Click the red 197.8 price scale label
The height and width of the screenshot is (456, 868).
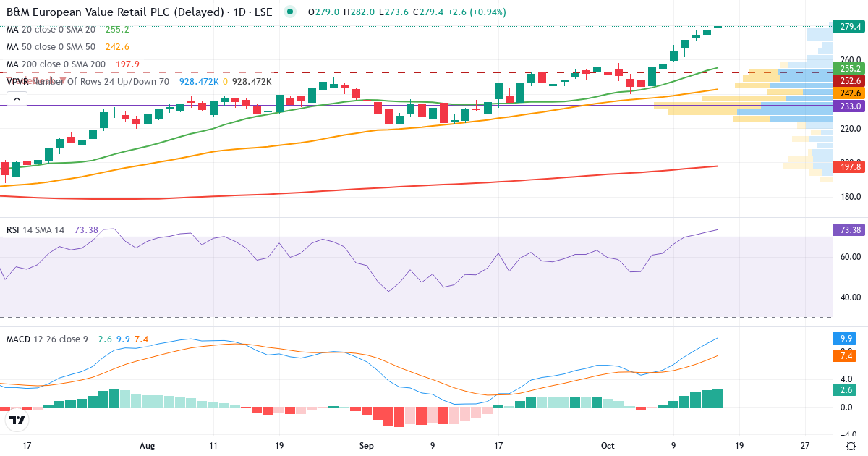tap(849, 166)
